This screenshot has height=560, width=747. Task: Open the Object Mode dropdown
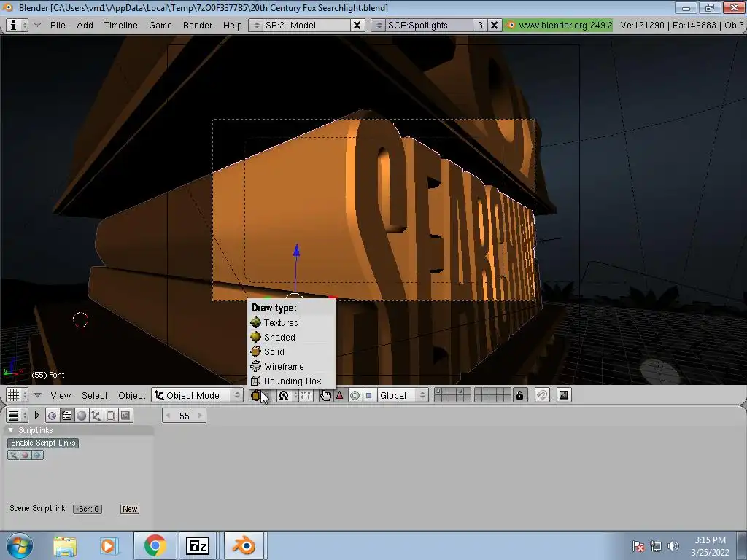(x=197, y=395)
